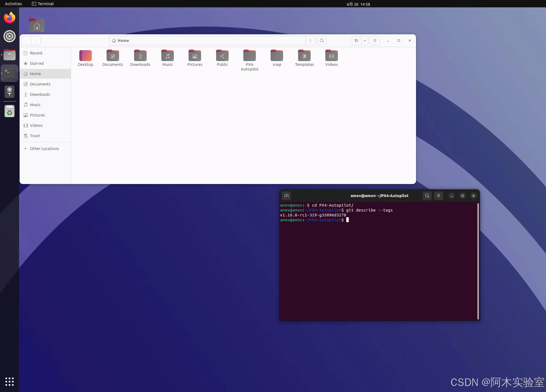This screenshot has width=546, height=392.
Task: Open Firefox from the dock
Action: point(10,18)
